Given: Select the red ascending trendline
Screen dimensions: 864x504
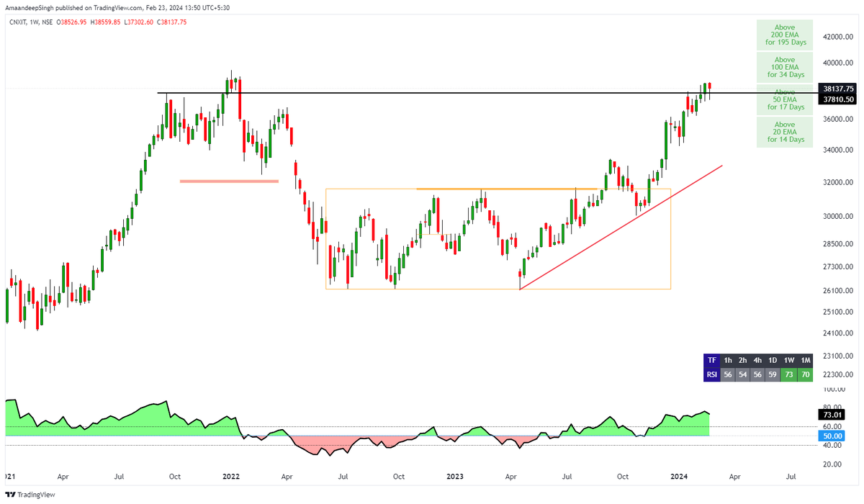Looking at the screenshot, I should point(621,228).
